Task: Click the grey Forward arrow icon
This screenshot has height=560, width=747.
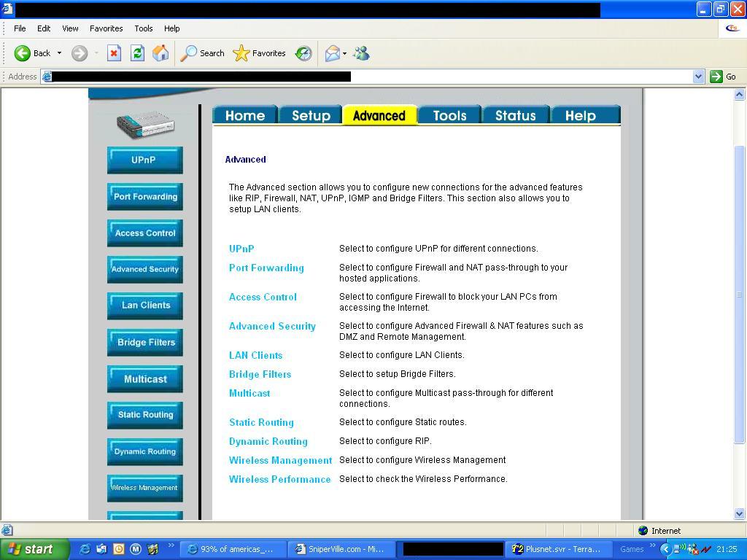Action: pos(80,53)
